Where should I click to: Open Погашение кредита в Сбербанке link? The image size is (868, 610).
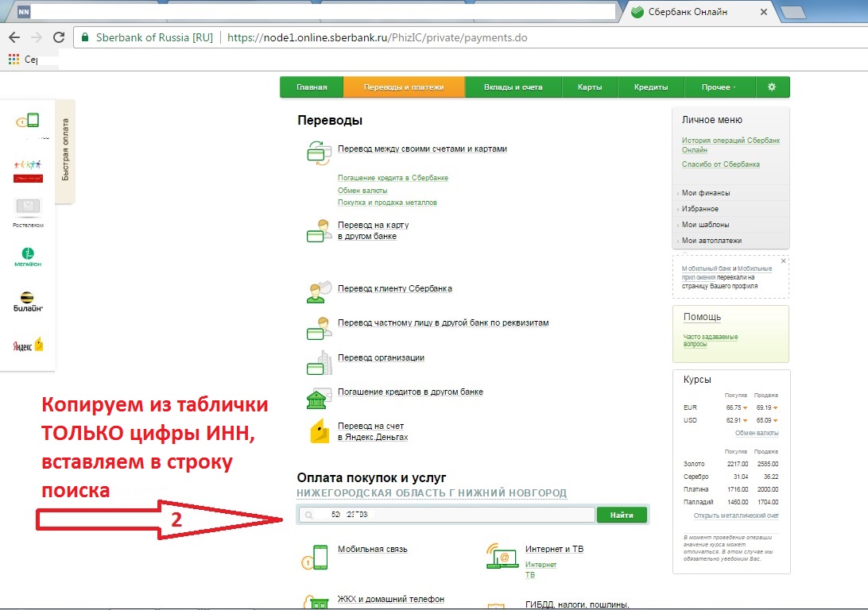coord(393,178)
